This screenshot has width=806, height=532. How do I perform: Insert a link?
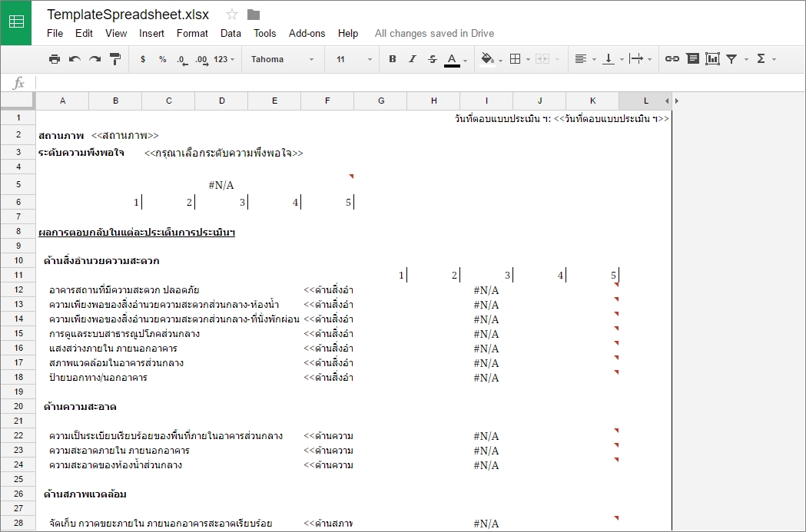(x=672, y=58)
